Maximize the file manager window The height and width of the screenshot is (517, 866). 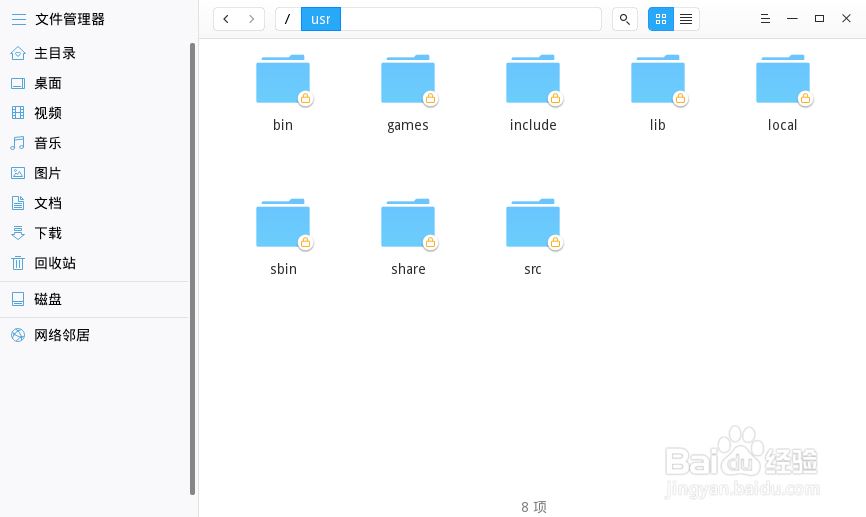(x=819, y=19)
